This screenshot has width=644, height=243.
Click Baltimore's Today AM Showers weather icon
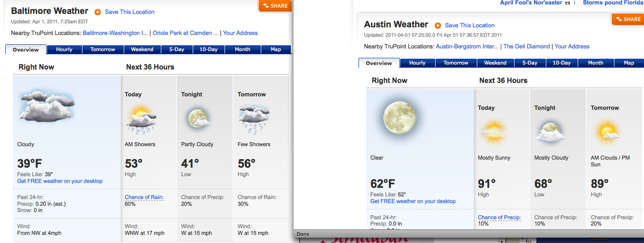[141, 119]
